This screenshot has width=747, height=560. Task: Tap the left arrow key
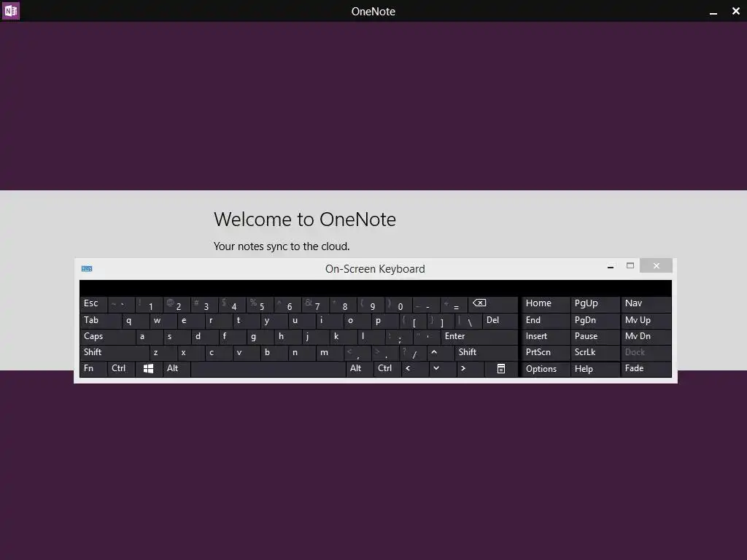pos(415,368)
